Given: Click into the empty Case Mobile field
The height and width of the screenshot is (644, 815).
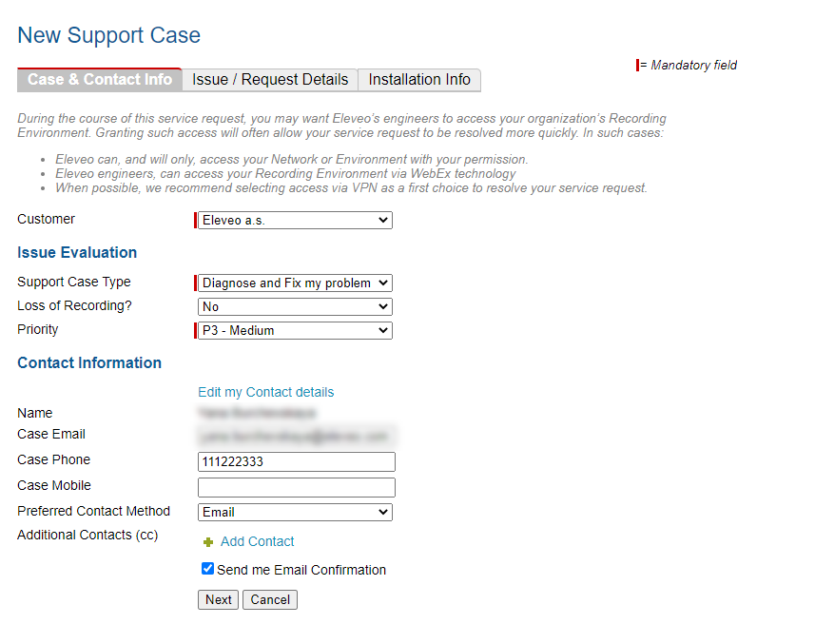Looking at the screenshot, I should [x=296, y=487].
